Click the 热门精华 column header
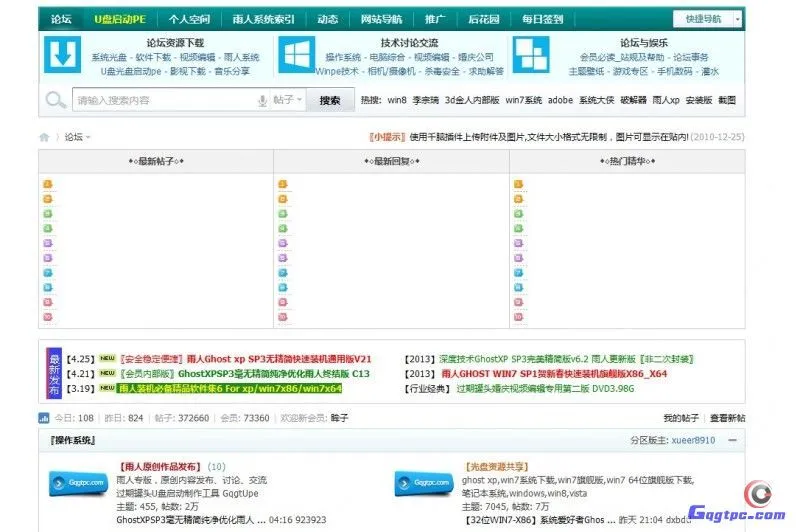This screenshot has height=532, width=800. (628, 161)
